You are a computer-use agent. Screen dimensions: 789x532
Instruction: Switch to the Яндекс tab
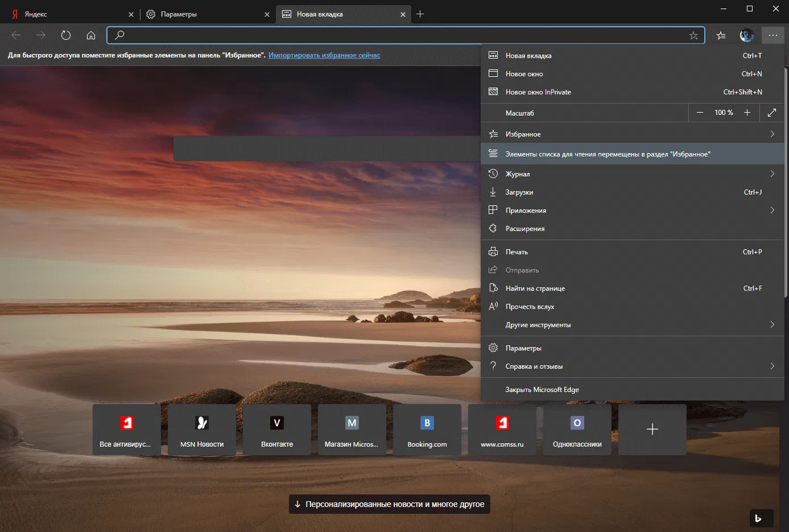click(68, 14)
